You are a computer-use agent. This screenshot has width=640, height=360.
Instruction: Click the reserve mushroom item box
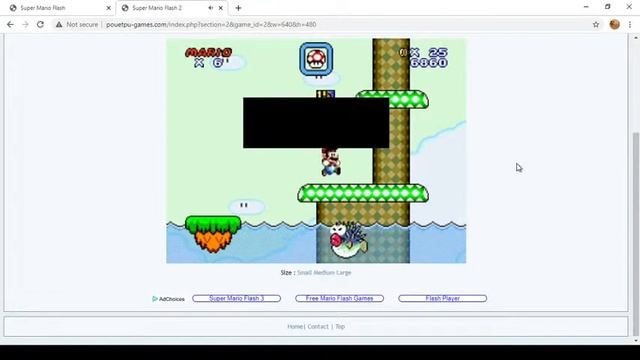point(316,59)
